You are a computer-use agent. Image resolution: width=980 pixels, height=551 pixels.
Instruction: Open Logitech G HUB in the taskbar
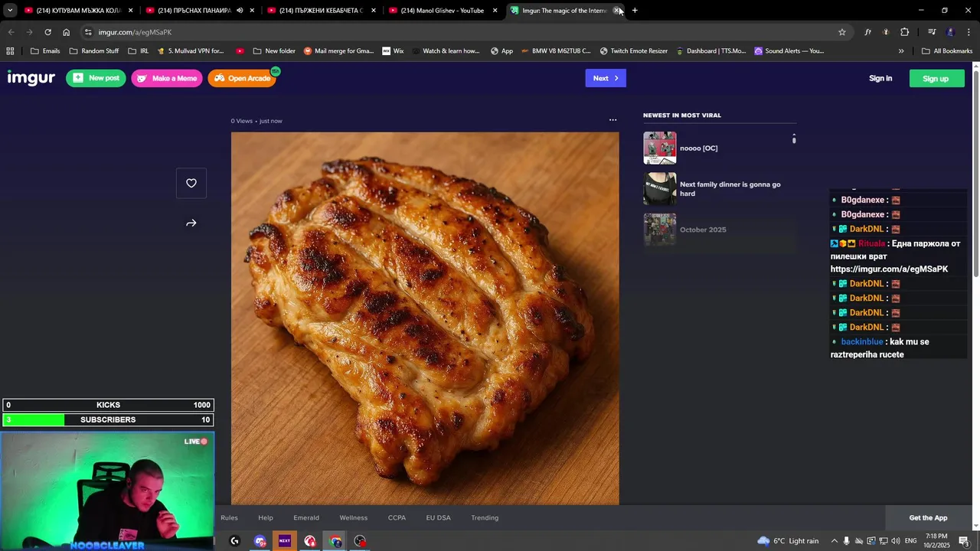[234, 541]
